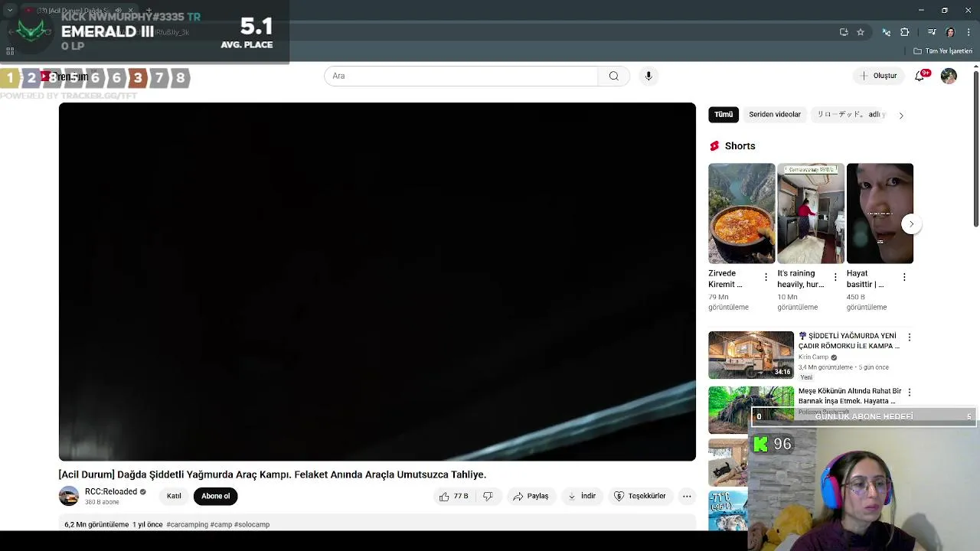Image resolution: width=980 pixels, height=551 pixels.
Task: Open 'Meşe Kökünün Altında Rahat Bir' video title
Action: (x=848, y=396)
